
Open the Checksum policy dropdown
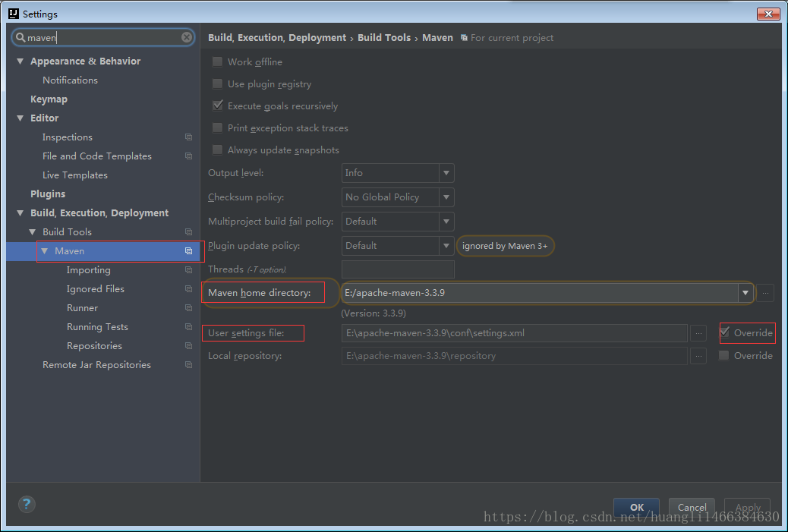[x=398, y=197]
